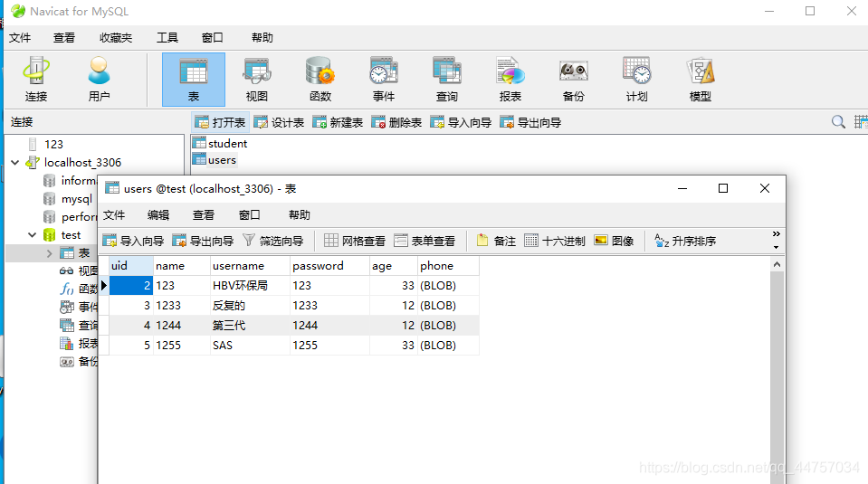Click vertical scrollbar up arrow in users window

[x=777, y=264]
